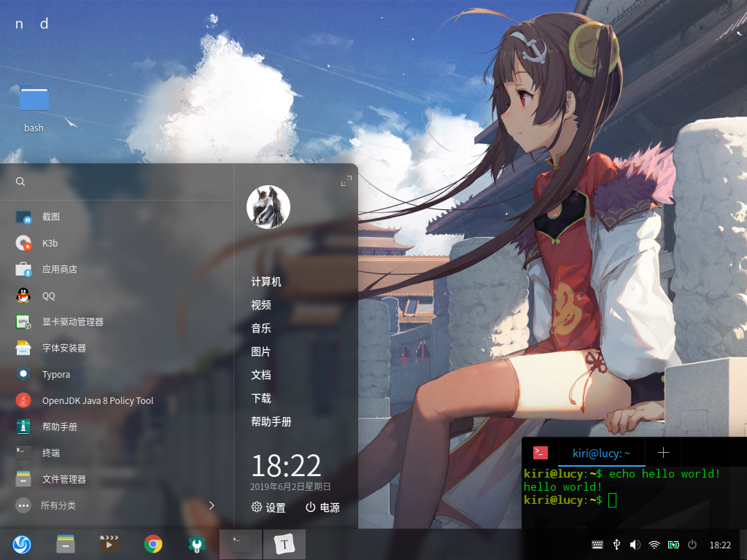747x560 pixels.
Task: Toggle the onscreen keyboard tray icon
Action: click(597, 545)
